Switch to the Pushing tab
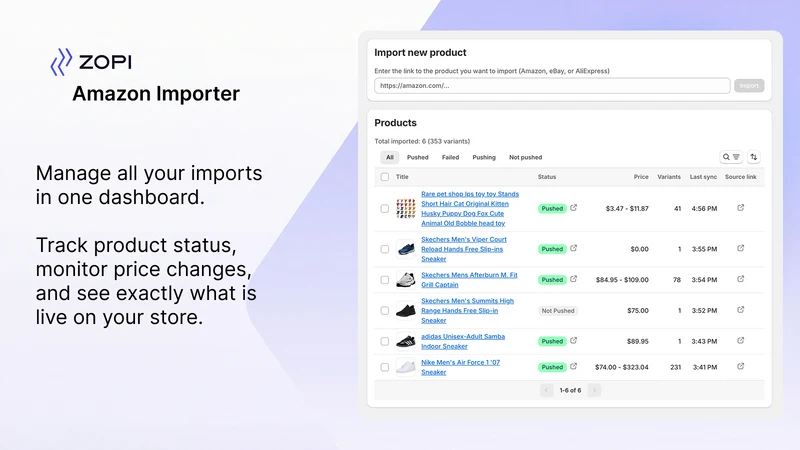This screenshot has width=800, height=450. point(484,157)
